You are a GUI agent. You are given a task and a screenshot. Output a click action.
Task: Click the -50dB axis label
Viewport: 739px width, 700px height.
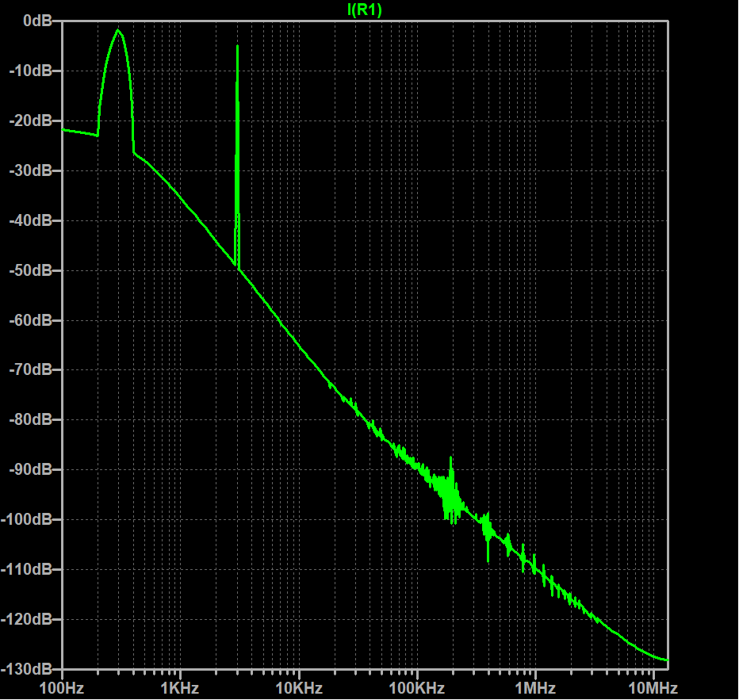click(x=31, y=270)
